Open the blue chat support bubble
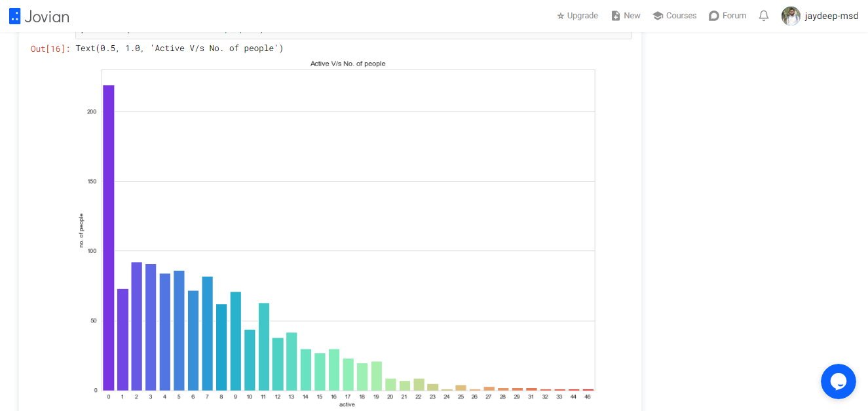Screen dimensions: 868x411 (x=839, y=382)
